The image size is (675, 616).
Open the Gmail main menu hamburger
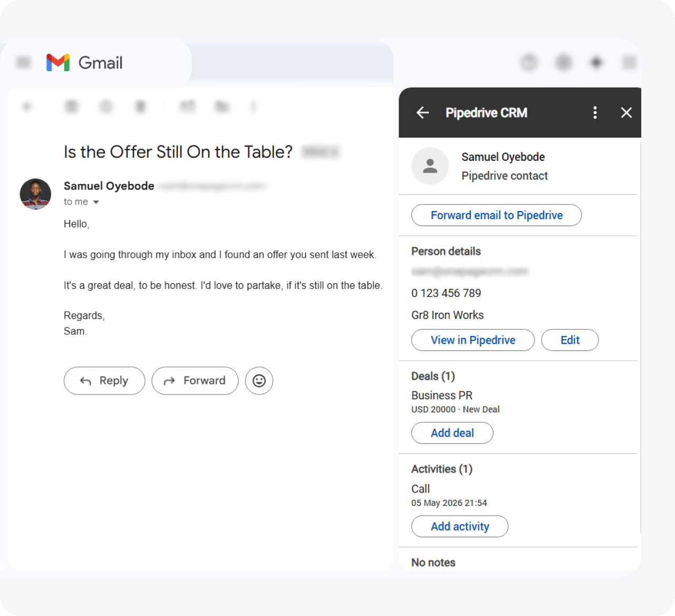(x=23, y=63)
